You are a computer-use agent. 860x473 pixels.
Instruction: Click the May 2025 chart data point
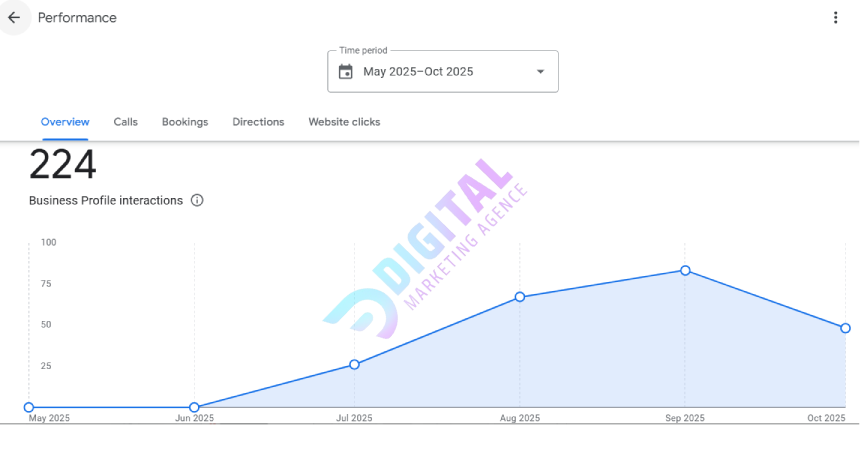click(29, 407)
